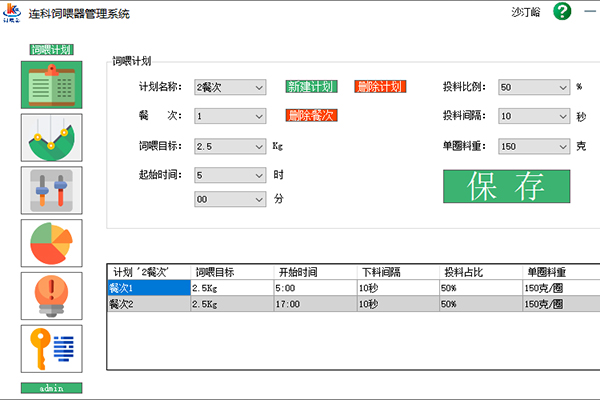Open the line chart curve icon
The height and width of the screenshot is (400, 600).
click(51, 137)
